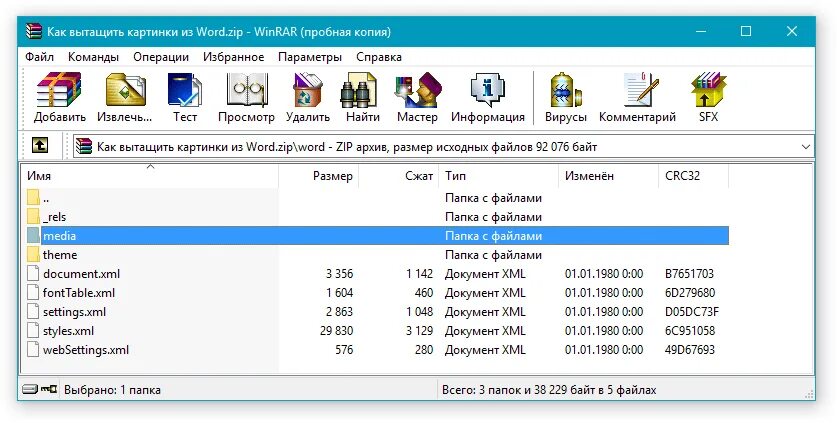Open the Команды menu
The image size is (837, 423).
(x=93, y=57)
